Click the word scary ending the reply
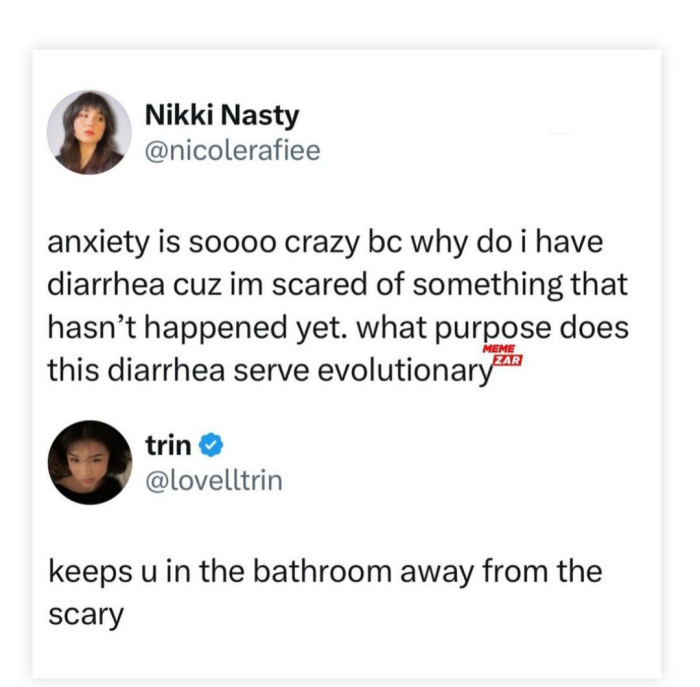The image size is (700, 687). pos(86,616)
